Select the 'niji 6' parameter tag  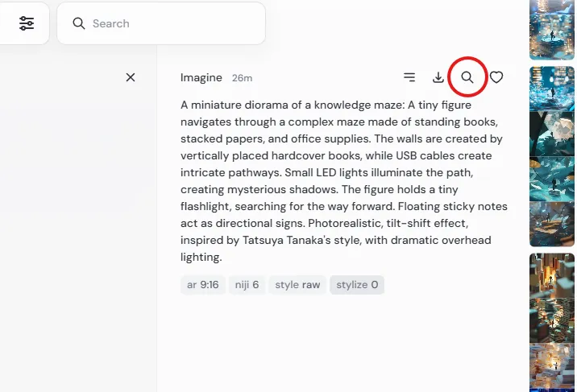[247, 285]
